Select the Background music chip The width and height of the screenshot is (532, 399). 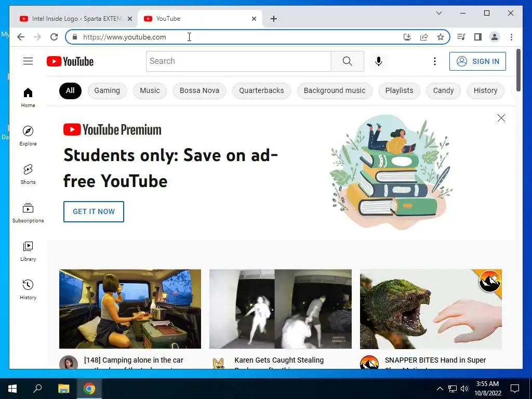click(335, 90)
